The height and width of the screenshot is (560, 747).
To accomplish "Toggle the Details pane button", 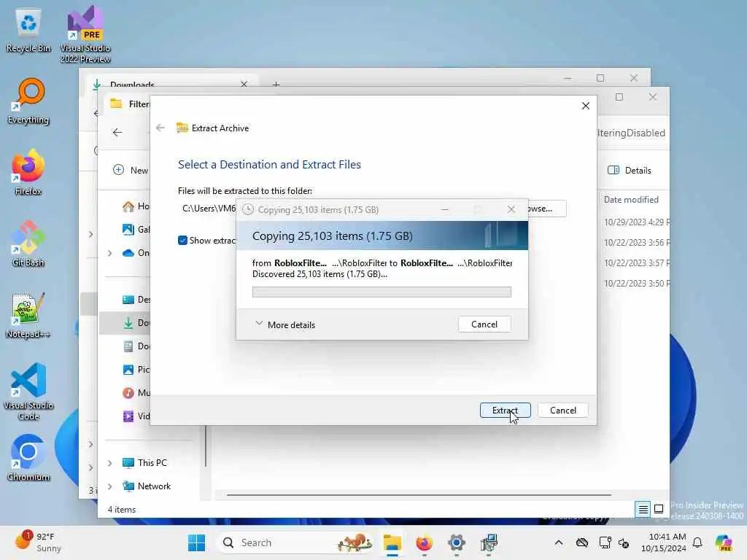I will (630, 170).
